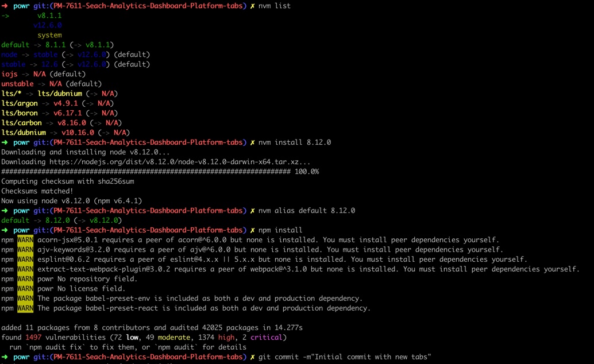Click the "nvm alias default 8.12.0" command

pos(307,211)
